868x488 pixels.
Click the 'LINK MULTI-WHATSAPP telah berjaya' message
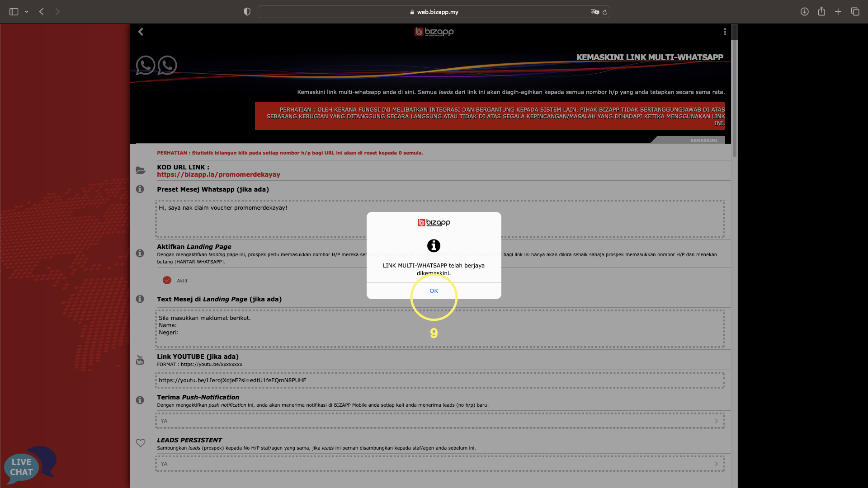click(434, 269)
